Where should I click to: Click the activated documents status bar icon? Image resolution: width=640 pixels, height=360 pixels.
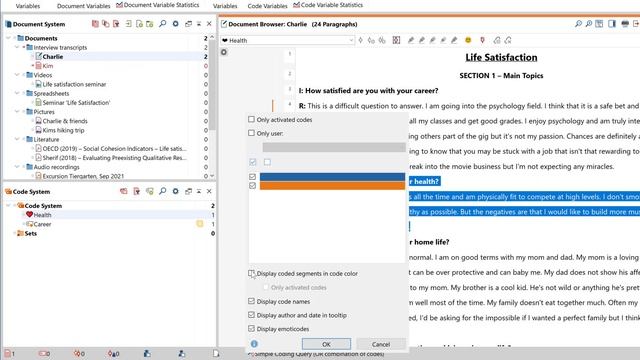[x=9, y=353]
